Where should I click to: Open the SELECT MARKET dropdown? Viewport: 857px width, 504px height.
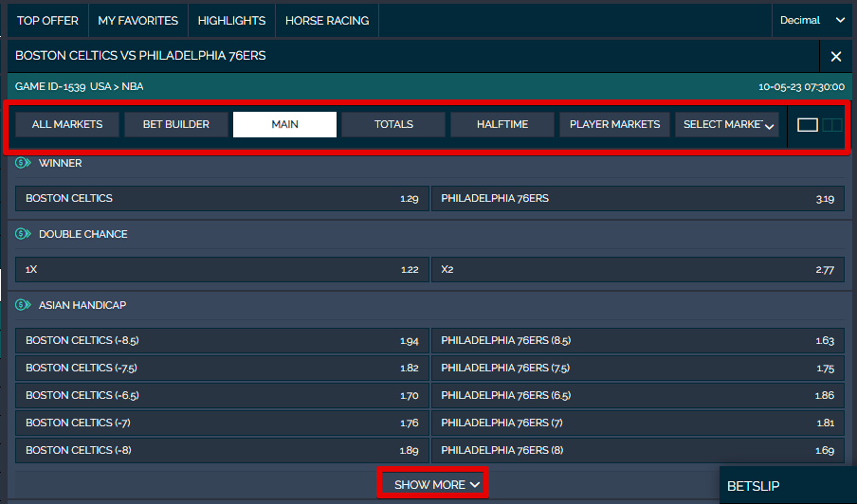click(727, 124)
